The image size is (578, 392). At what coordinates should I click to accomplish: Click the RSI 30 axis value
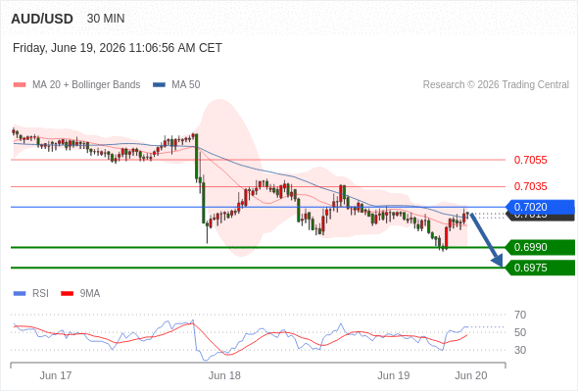[x=520, y=350]
